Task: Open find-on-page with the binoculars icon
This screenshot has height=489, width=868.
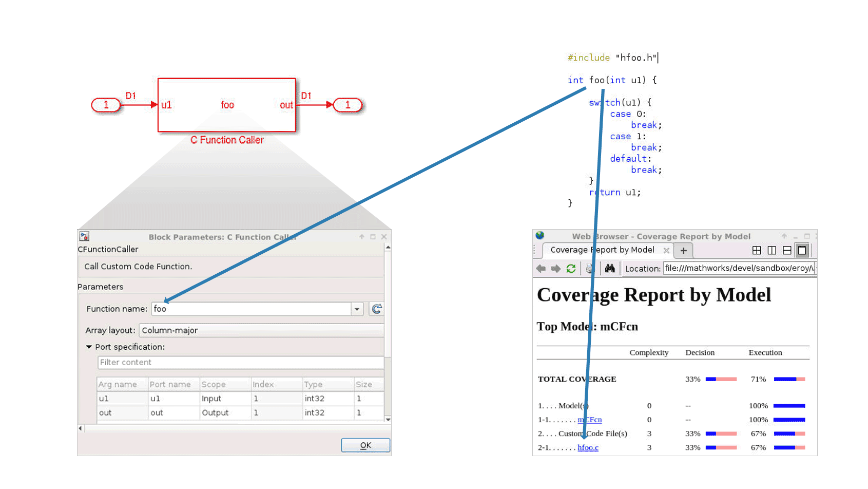Action: (610, 268)
